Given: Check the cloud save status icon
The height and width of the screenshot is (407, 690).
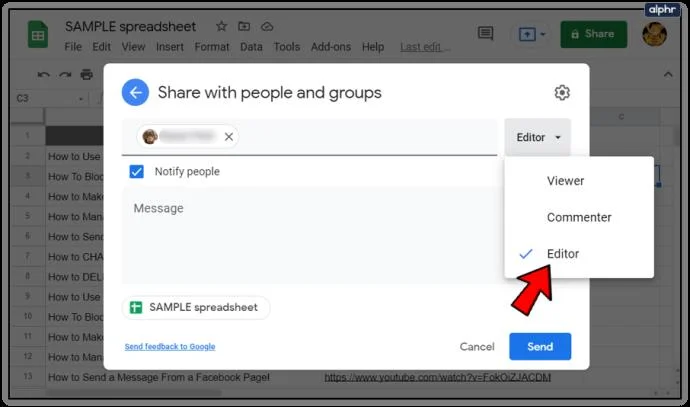Looking at the screenshot, I should pyautogui.click(x=267, y=27).
